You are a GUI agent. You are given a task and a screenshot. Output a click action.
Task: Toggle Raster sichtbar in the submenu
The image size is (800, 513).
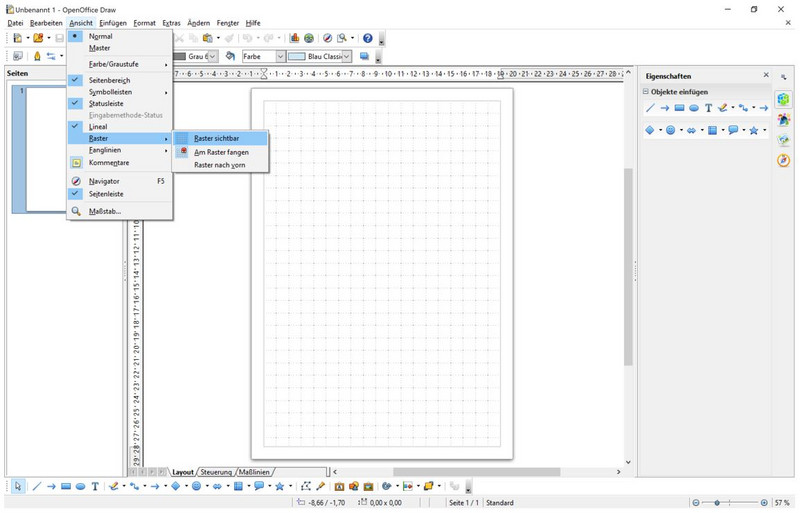216,138
